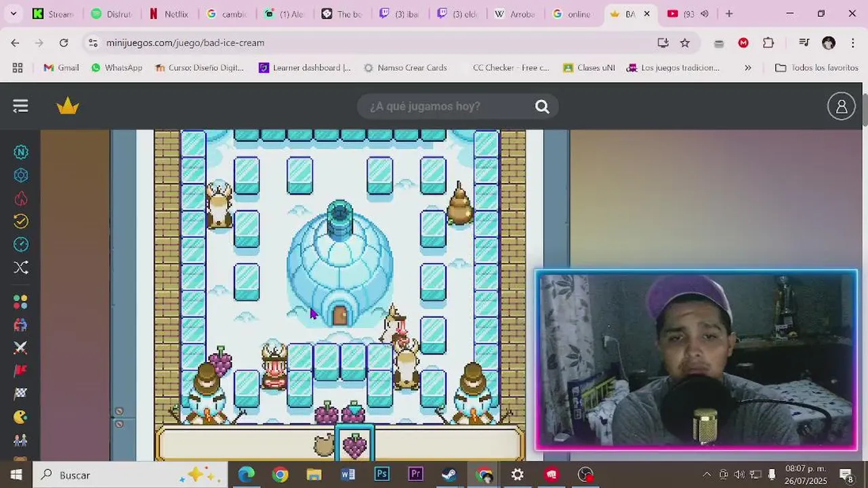Bookmark this page with the star icon

[x=685, y=43]
